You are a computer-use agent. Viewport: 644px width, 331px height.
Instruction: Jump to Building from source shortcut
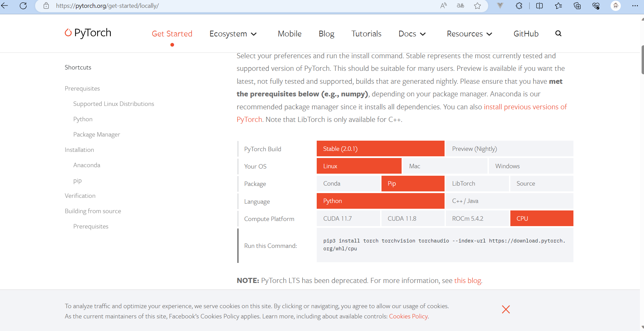pos(93,211)
